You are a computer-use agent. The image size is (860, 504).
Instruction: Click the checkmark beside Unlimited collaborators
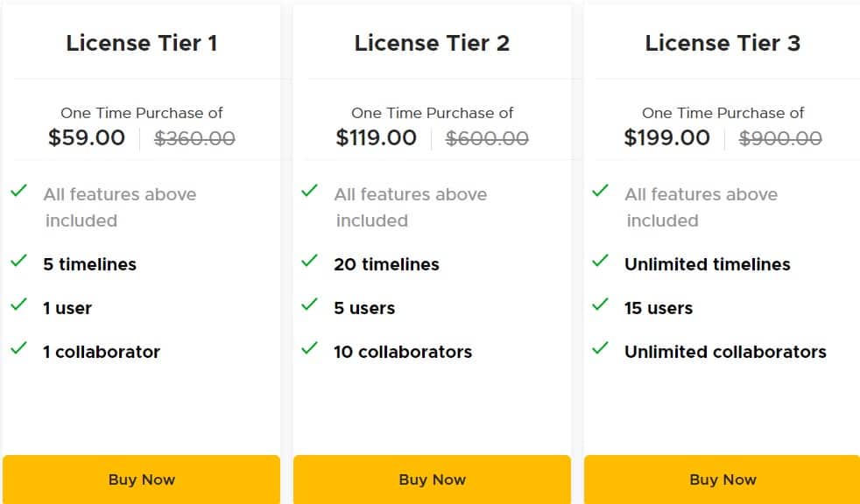coord(600,348)
